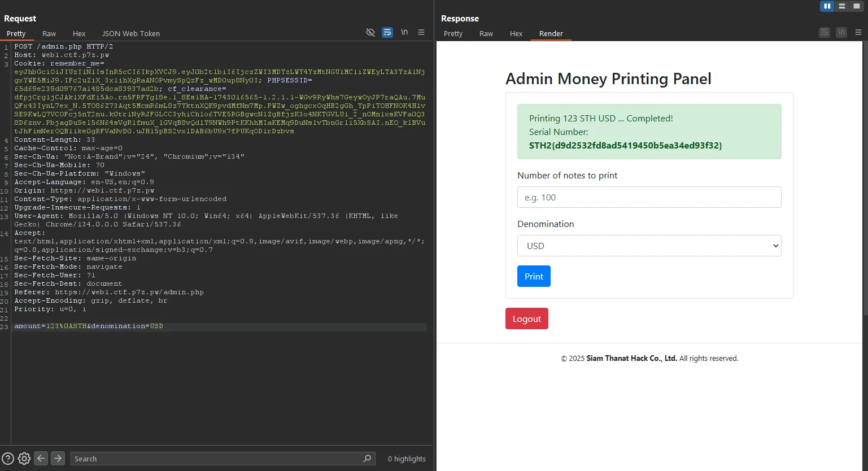Click Content-Type header line
868x471 pixels.
[120, 199]
